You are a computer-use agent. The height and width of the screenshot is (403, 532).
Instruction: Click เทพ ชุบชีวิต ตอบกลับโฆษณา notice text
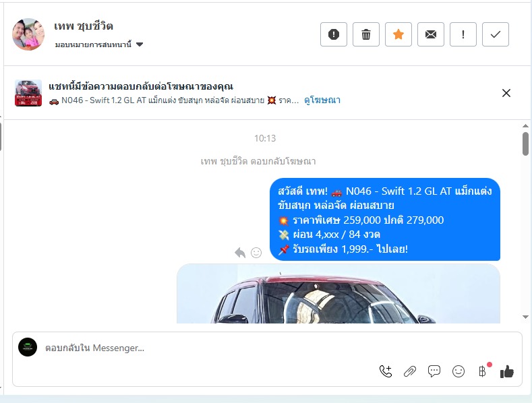258,161
